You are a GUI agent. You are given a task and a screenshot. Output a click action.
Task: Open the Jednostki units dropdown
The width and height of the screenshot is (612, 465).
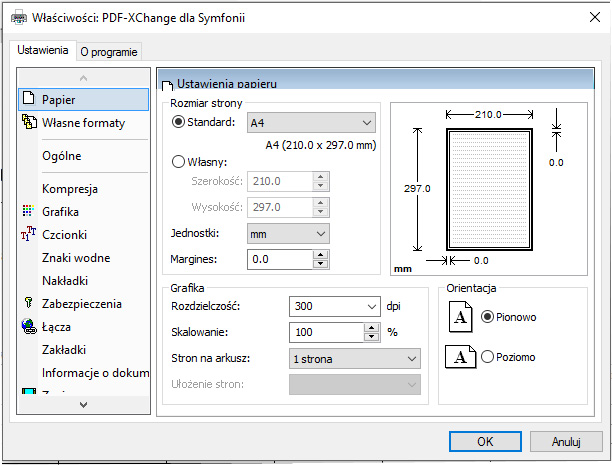288,233
